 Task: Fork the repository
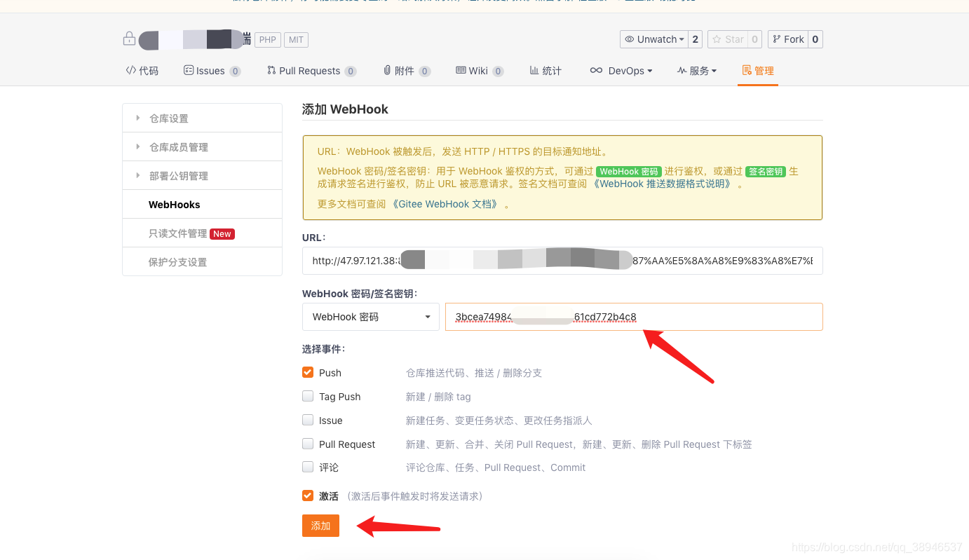(x=788, y=39)
